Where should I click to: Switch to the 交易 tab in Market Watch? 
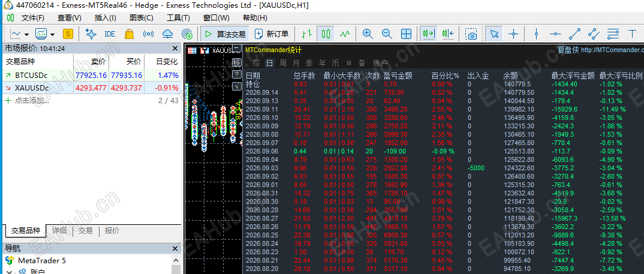coord(86,231)
